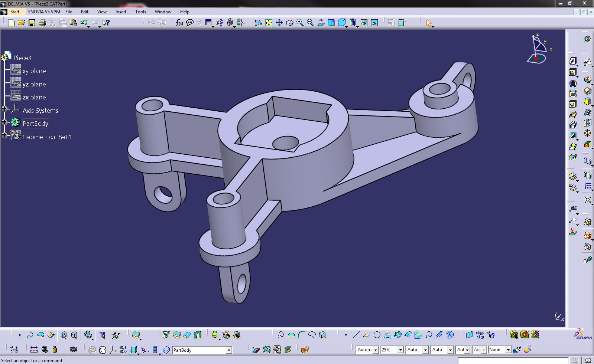Click the What's This help pointer icon
Image resolution: width=594 pixels, height=364 pixels.
(106, 23)
